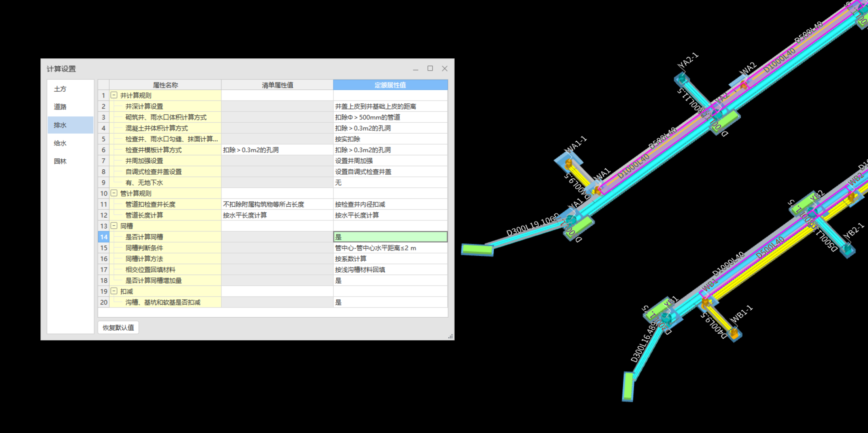The width and height of the screenshot is (868, 433).
Task: Click the 定额属性值 column header
Action: click(390, 85)
